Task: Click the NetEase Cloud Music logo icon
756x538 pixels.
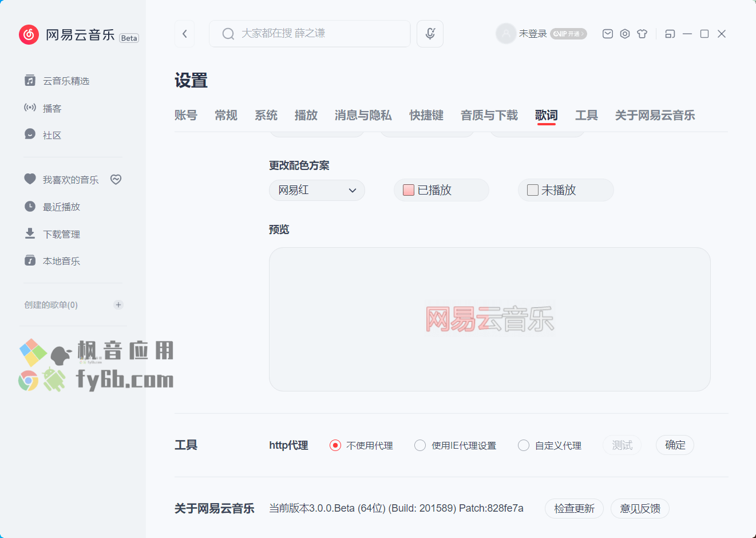Action: tap(29, 34)
